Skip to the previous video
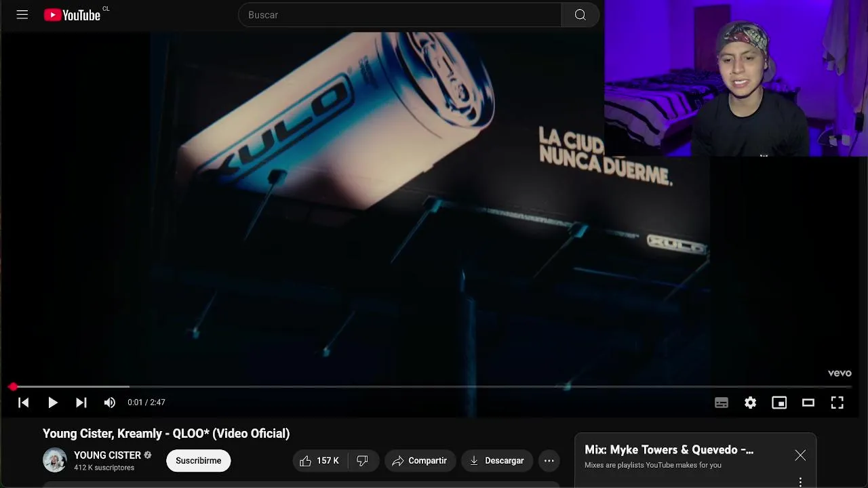Viewport: 868px width, 488px height. coord(23,403)
